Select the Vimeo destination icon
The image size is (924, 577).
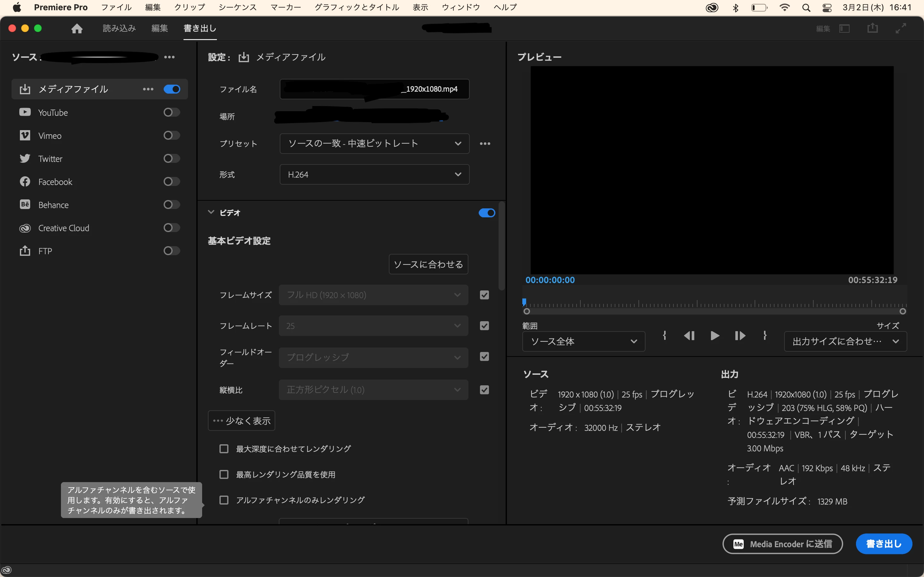[24, 135]
